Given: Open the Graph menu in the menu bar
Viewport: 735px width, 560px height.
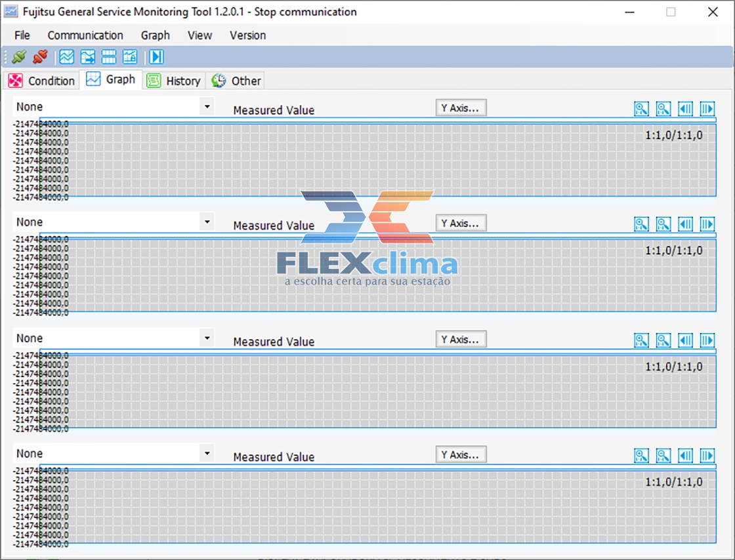Looking at the screenshot, I should coord(155,35).
